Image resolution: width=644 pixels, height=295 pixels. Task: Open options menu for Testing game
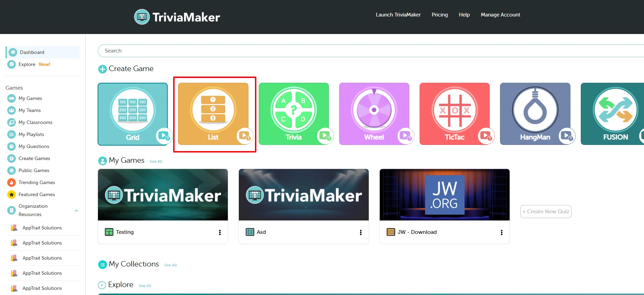pos(220,232)
